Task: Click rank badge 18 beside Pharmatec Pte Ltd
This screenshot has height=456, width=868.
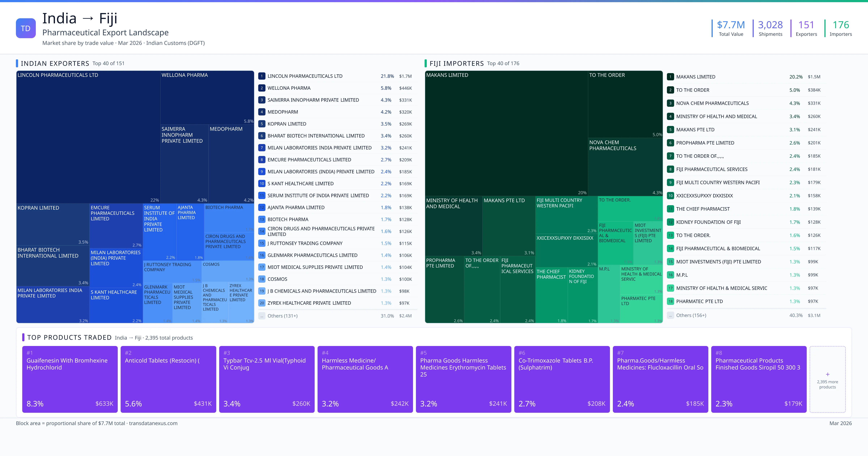Action: click(670, 301)
